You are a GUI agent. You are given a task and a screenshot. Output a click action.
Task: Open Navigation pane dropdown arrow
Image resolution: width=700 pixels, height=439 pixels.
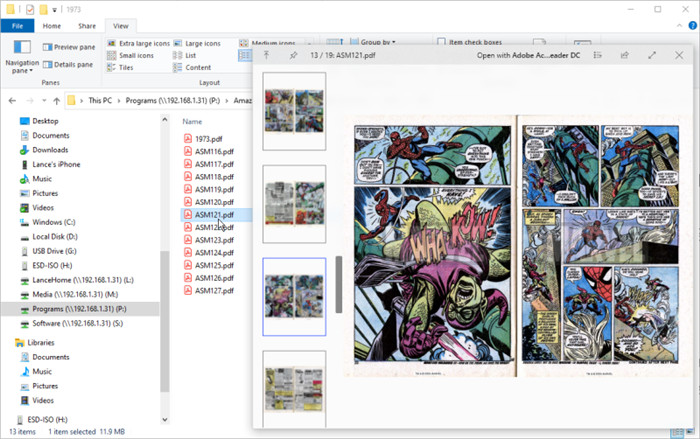tap(31, 71)
